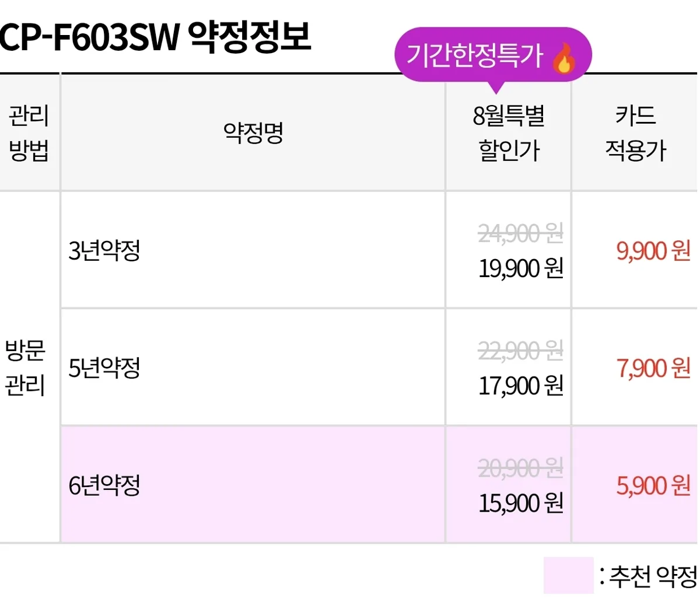The width and height of the screenshot is (700, 609).
Task: Click the 8월특별 할인가 column header
Action: [509, 133]
